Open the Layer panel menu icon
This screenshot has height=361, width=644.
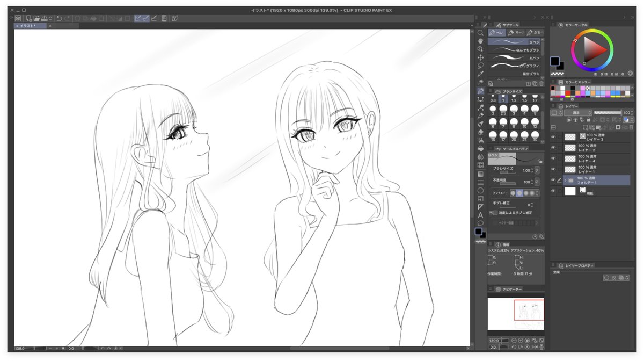(553, 106)
